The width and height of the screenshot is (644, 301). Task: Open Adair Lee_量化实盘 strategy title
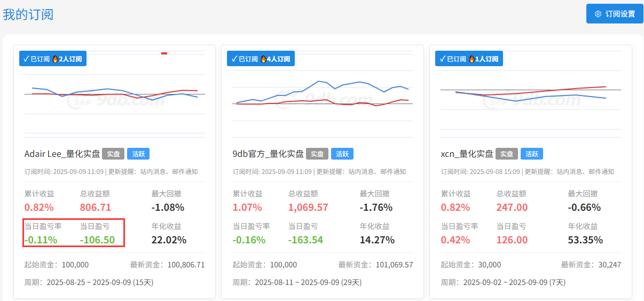(x=62, y=154)
